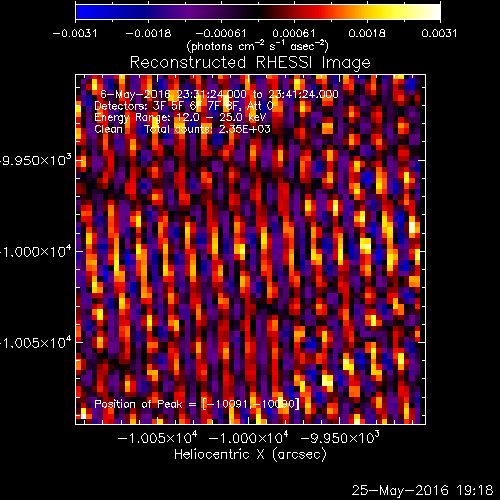500x500 pixels.
Task: Click the colorbar maximum label '0.0031'
Action: click(x=439, y=33)
